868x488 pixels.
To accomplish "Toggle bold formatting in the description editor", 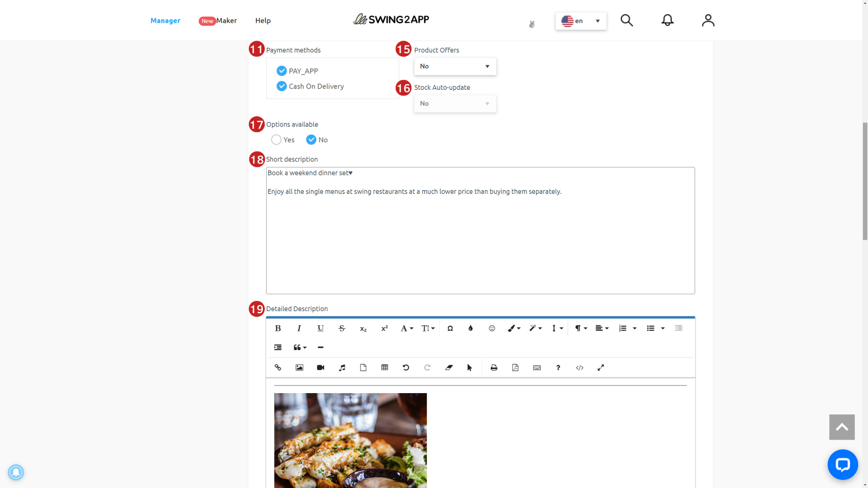I will (x=278, y=328).
